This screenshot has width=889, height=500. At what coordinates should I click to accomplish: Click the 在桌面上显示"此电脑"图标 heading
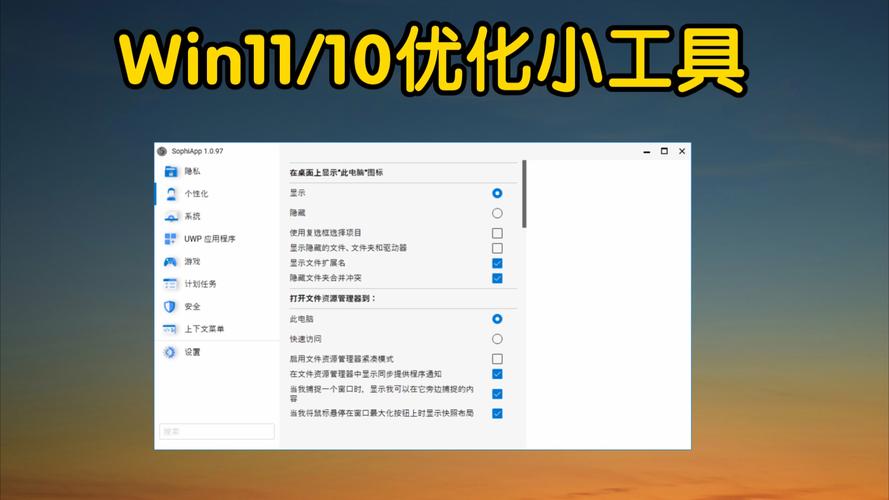click(x=336, y=173)
